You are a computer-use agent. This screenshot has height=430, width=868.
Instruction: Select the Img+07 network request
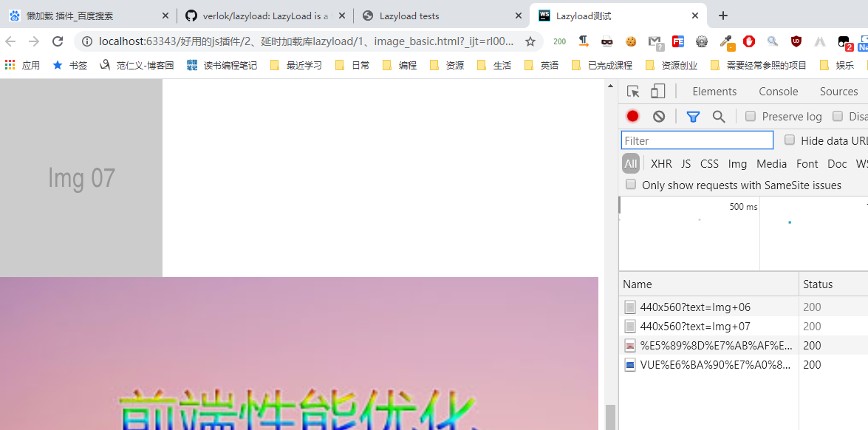coord(743,327)
